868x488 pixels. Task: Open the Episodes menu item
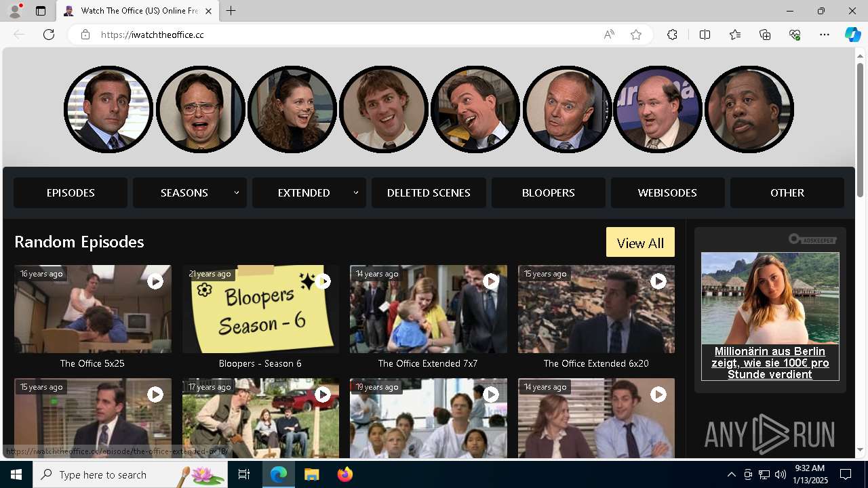click(x=71, y=192)
